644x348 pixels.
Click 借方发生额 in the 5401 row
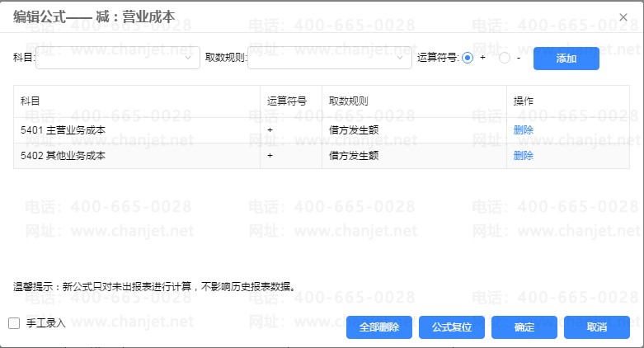click(x=354, y=130)
